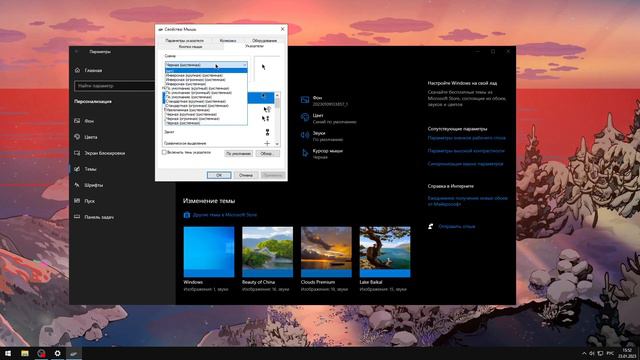
Task: Switch to Оборудование tab
Action: (x=264, y=40)
